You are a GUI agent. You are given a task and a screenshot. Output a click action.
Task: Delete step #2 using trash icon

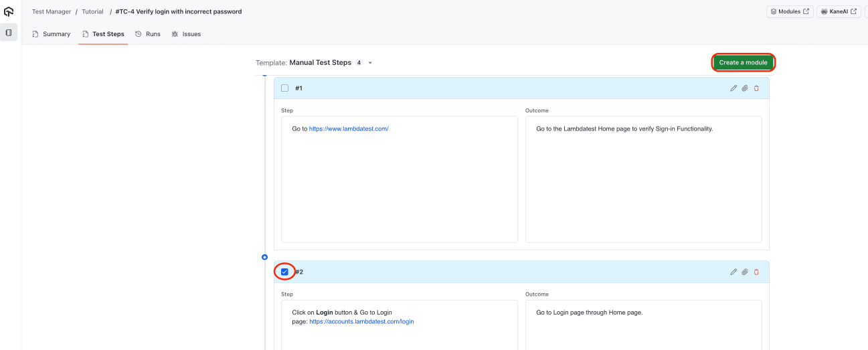tap(756, 272)
